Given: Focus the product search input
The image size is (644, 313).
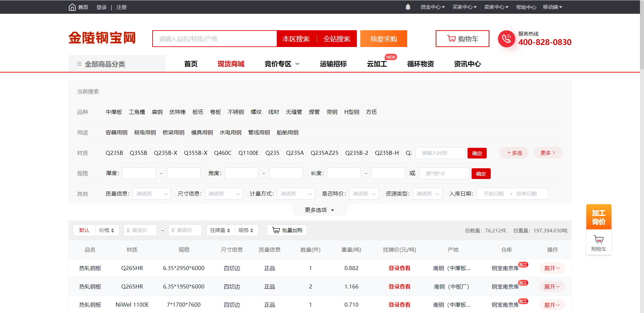Looking at the screenshot, I should [215, 39].
